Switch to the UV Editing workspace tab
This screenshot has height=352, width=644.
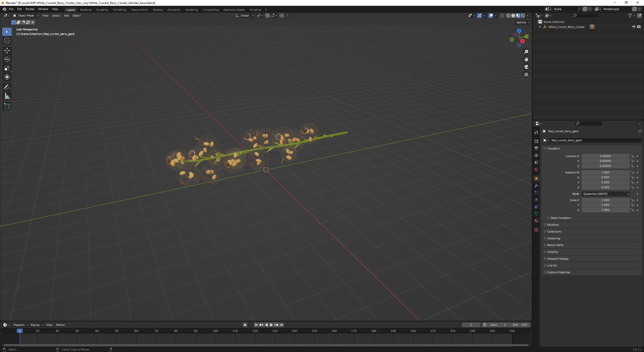(119, 10)
